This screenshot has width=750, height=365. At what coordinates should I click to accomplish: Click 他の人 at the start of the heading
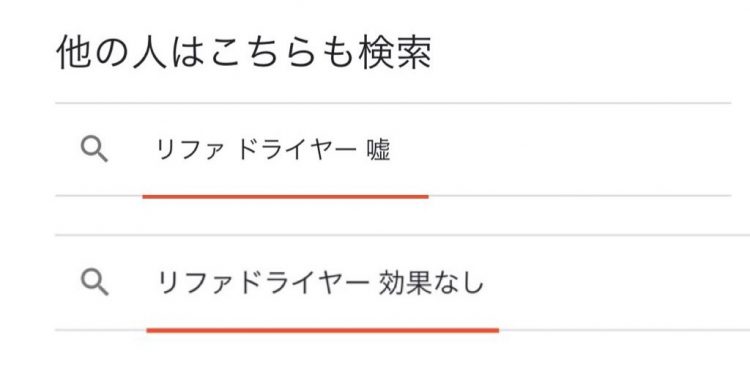click(x=111, y=52)
